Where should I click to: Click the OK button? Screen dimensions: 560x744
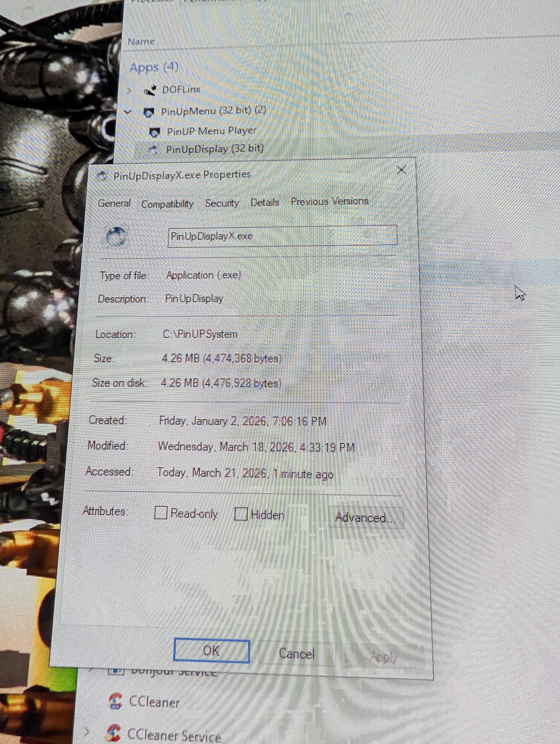tap(211, 651)
